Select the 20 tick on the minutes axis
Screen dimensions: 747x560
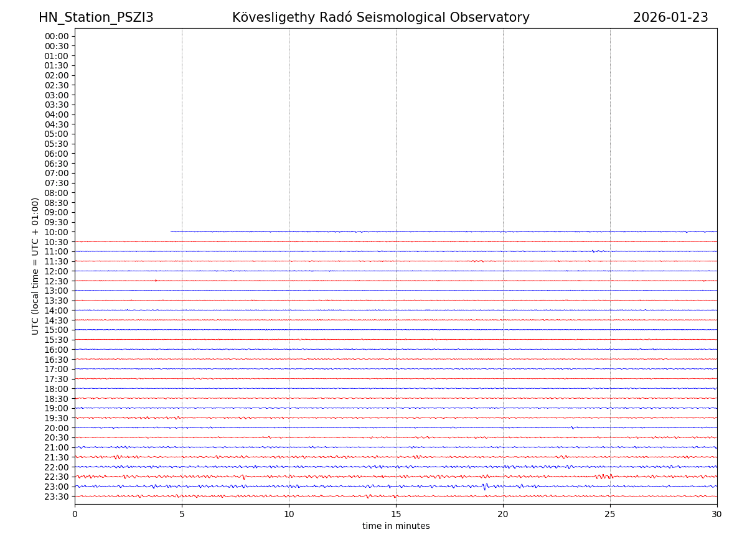coord(503,514)
